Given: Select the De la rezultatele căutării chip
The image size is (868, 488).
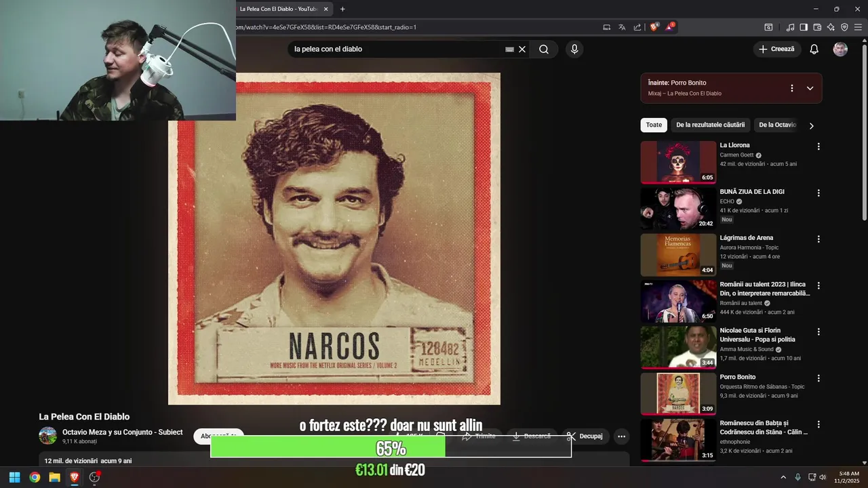Looking at the screenshot, I should (x=710, y=125).
